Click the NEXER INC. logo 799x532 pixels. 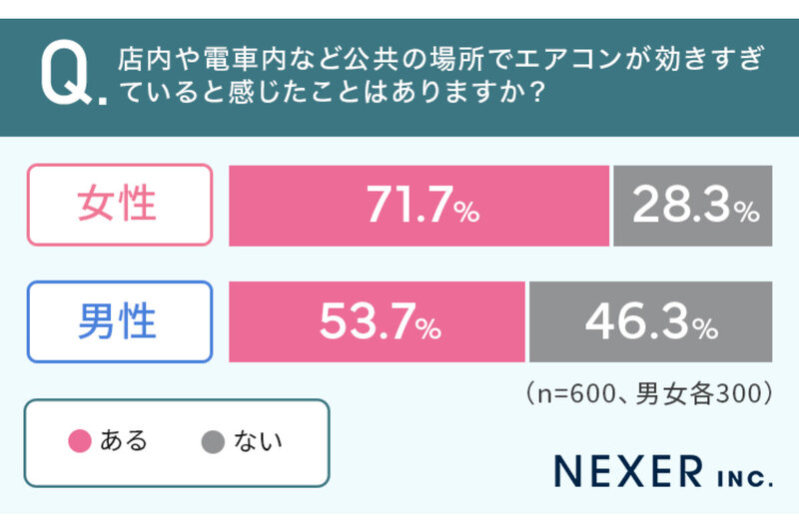pos(664,471)
